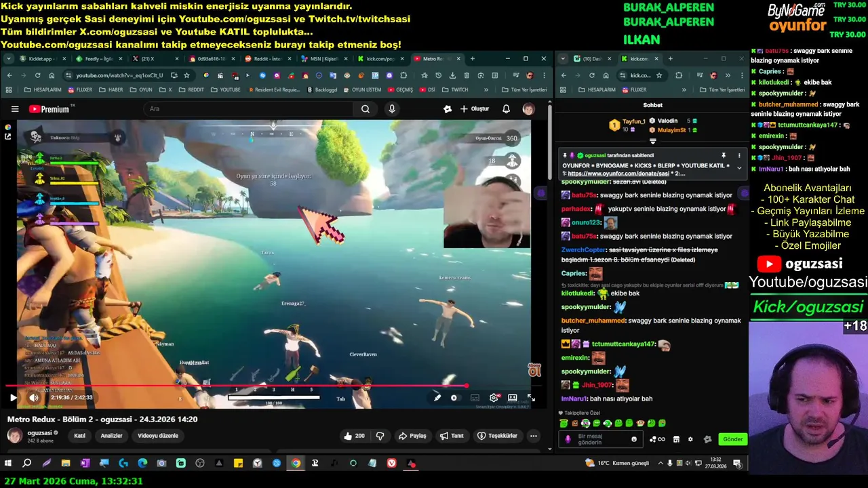Click Videoyu düzenle button
868x488 pixels.
click(x=158, y=436)
